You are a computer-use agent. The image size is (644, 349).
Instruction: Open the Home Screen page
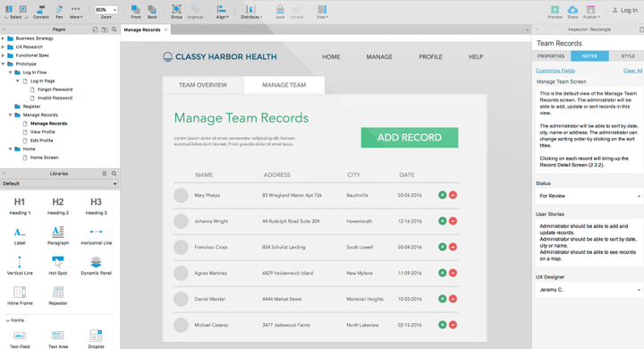[45, 157]
